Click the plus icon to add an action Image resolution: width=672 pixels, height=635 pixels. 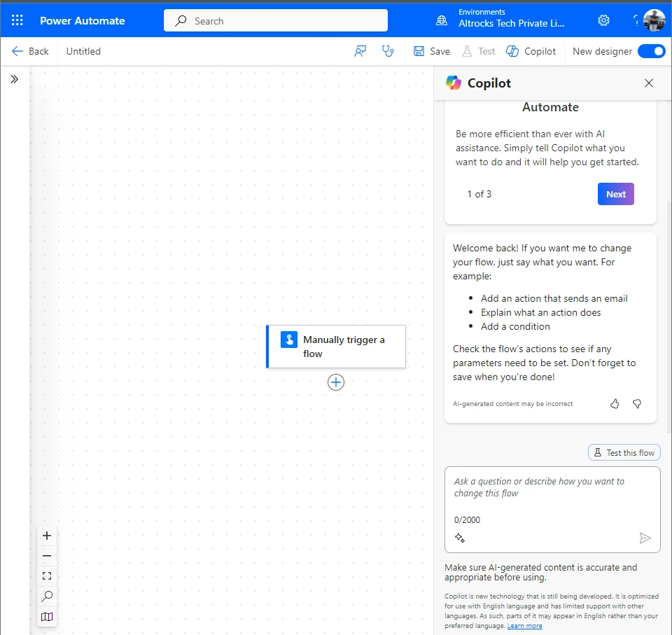pyautogui.click(x=336, y=382)
